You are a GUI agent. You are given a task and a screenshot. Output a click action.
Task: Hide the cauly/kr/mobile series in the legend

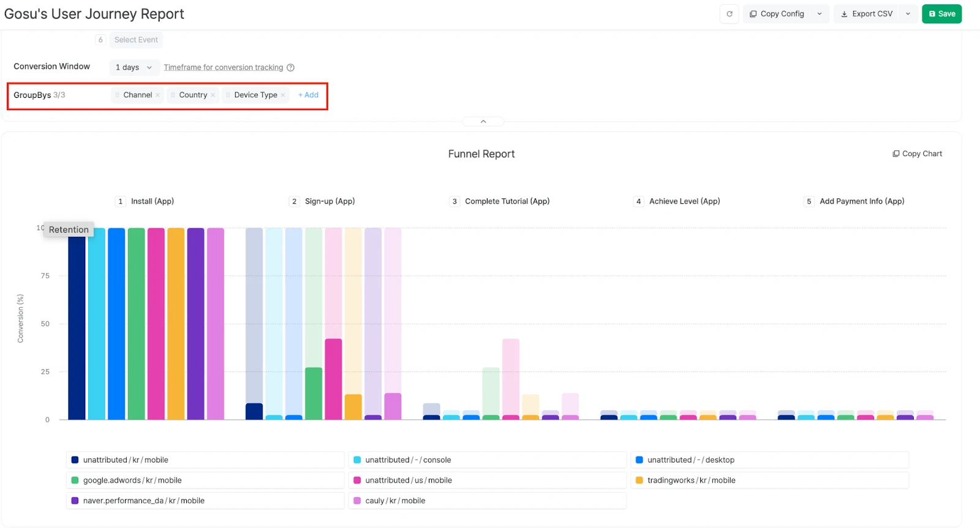click(395, 501)
